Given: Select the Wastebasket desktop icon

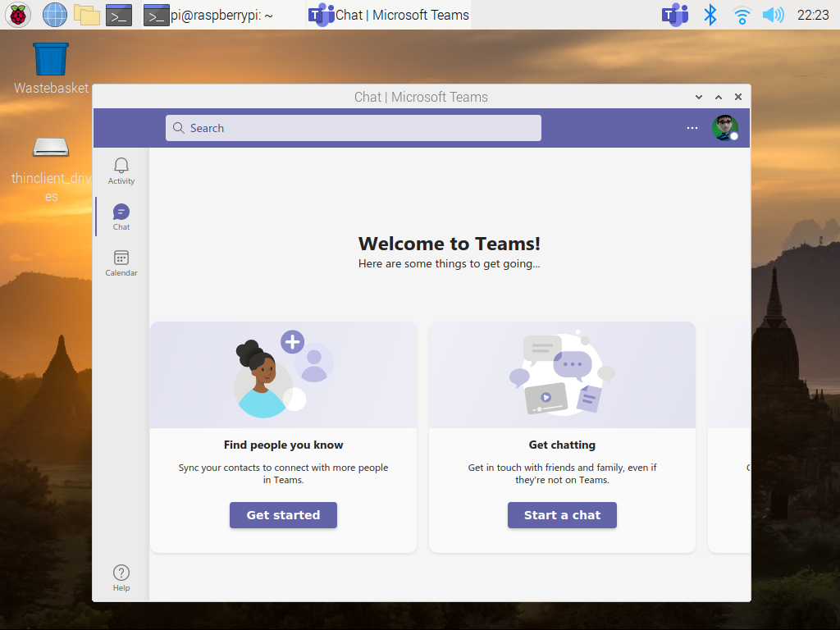Looking at the screenshot, I should point(51,69).
